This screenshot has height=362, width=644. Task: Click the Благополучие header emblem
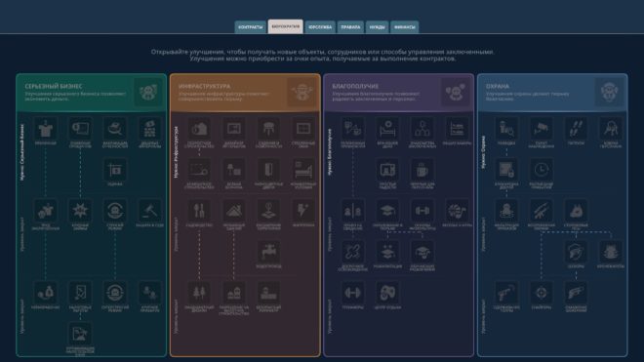(x=455, y=92)
